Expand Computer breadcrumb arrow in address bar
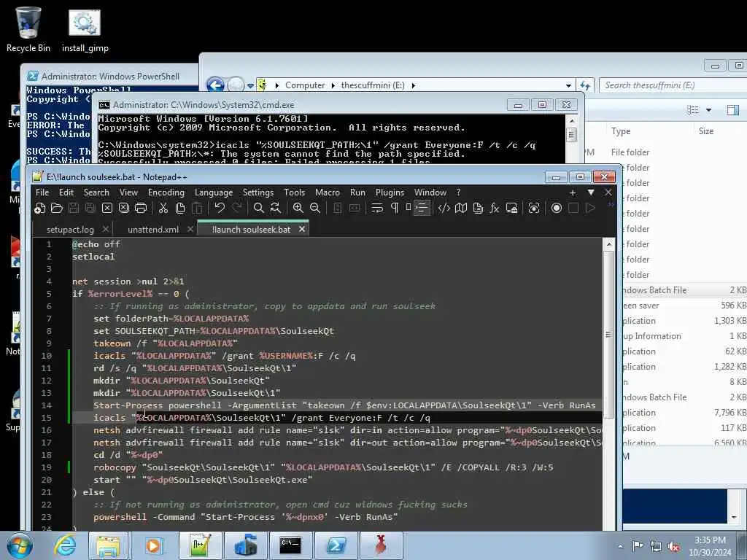The height and width of the screenshot is (560, 747). (x=331, y=85)
